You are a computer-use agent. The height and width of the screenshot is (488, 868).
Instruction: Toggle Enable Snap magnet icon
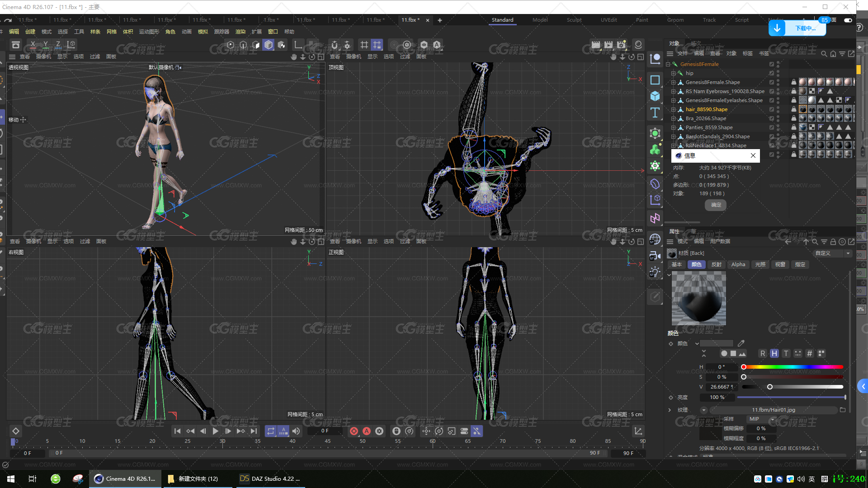335,45
